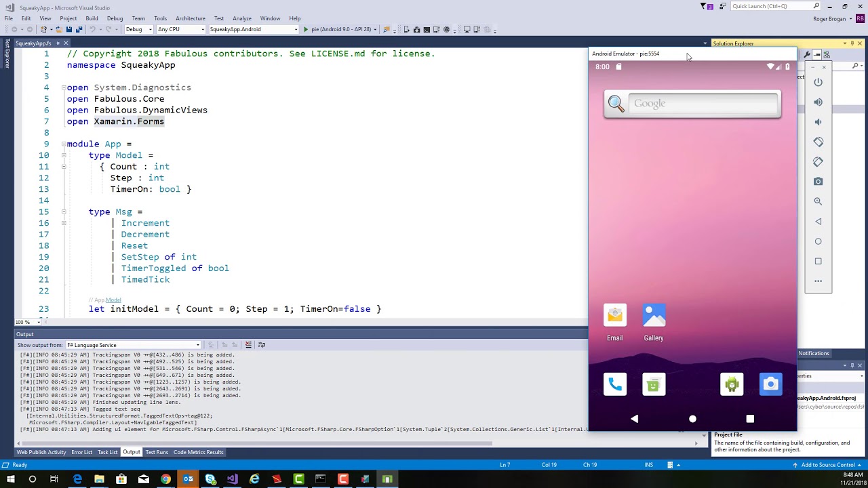Screen dimensions: 868x488
Task: Open File Explorer from taskbar
Action: [99, 479]
